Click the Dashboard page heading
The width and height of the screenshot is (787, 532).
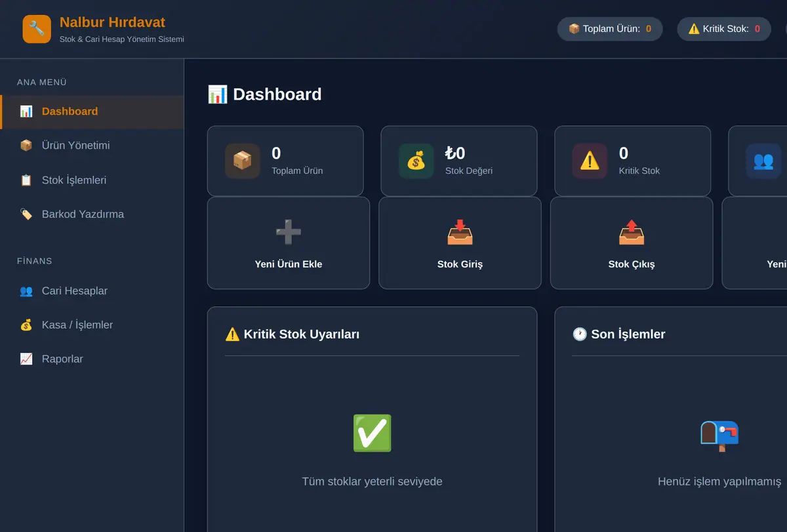coord(264,94)
